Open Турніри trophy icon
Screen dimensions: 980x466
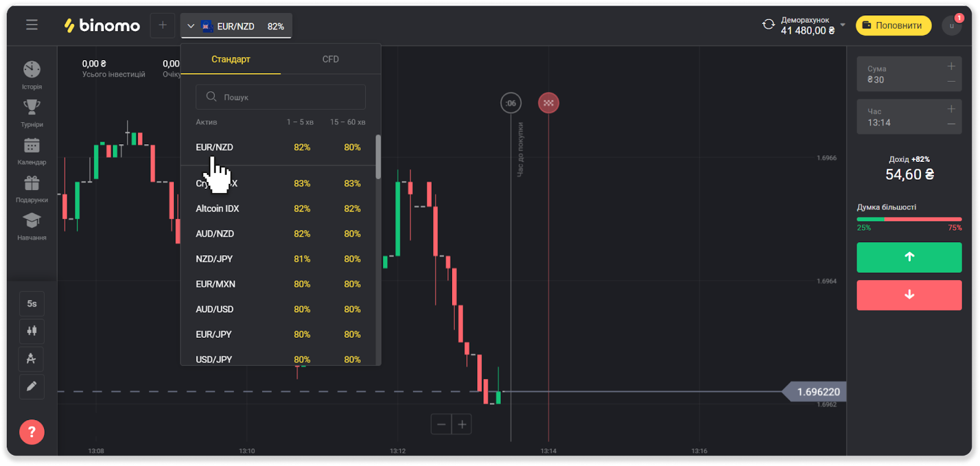click(x=32, y=108)
